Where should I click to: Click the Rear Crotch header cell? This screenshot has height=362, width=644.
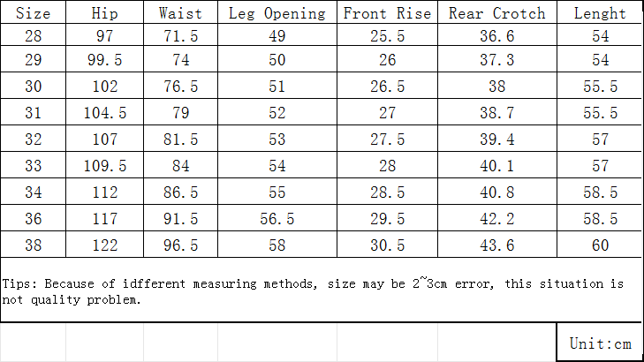pyautogui.click(x=497, y=12)
